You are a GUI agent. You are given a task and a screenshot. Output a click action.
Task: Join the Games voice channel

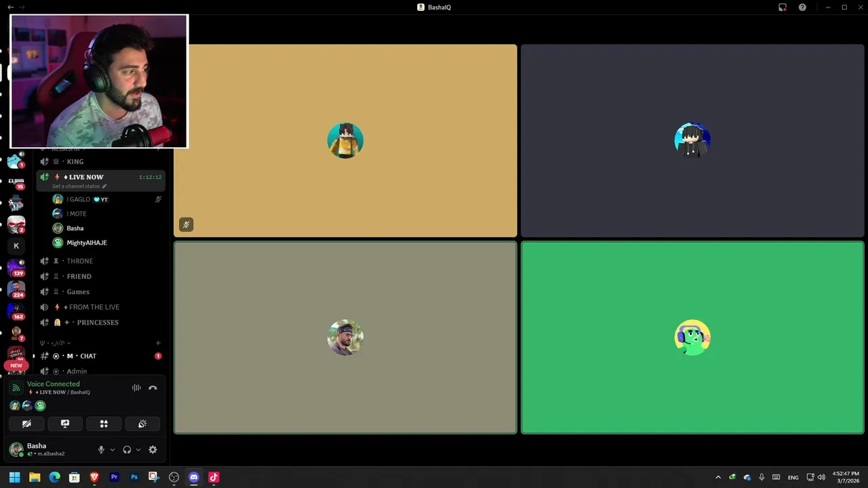(100, 291)
